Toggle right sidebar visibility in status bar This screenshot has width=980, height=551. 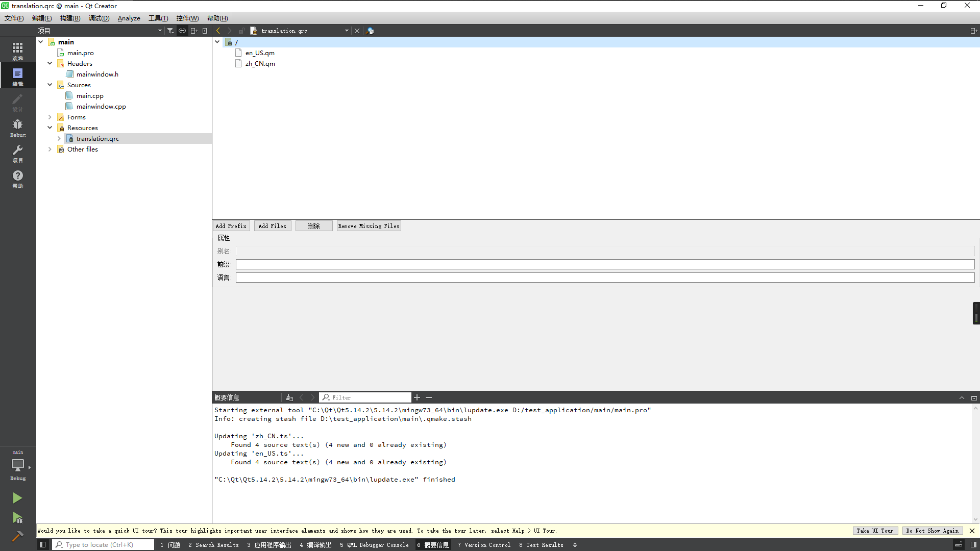973,545
